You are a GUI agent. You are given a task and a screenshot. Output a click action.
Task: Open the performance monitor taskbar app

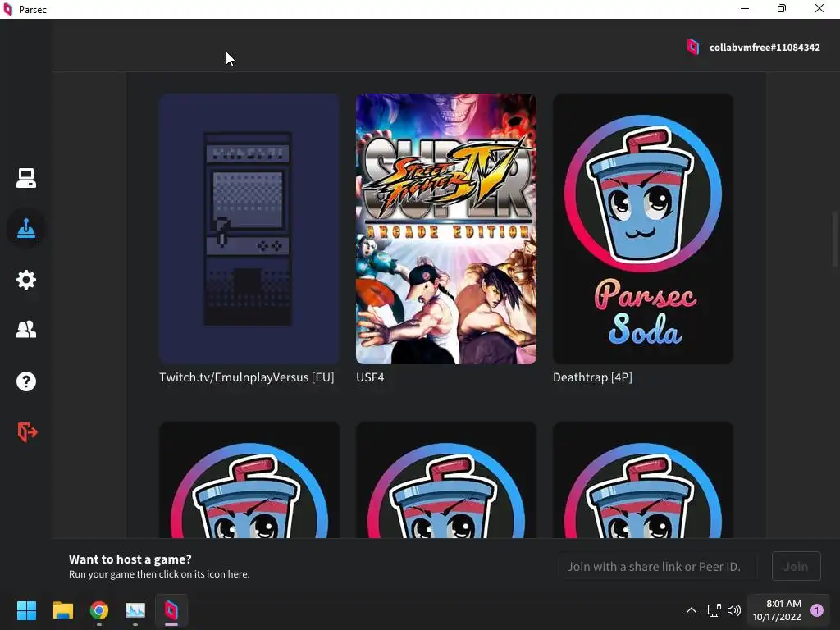pyautogui.click(x=135, y=610)
